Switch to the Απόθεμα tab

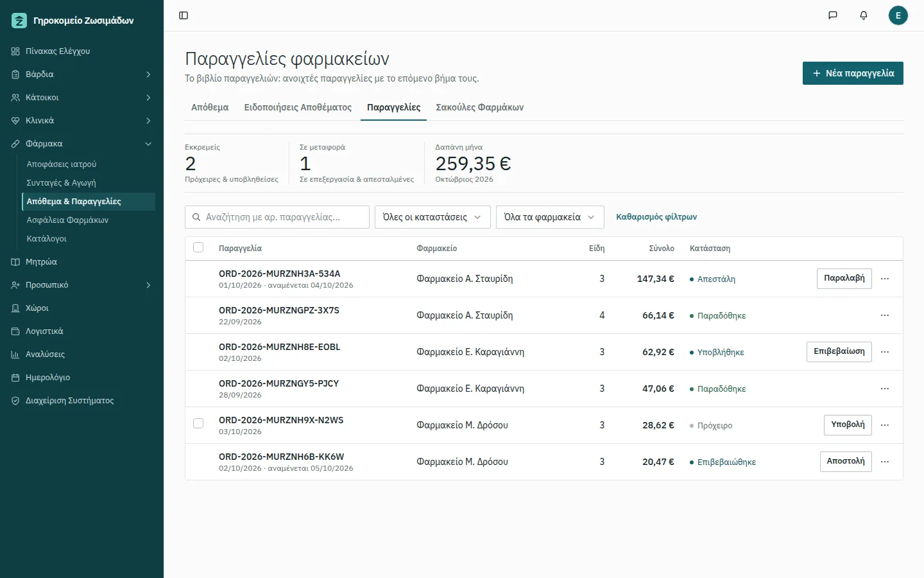210,107
